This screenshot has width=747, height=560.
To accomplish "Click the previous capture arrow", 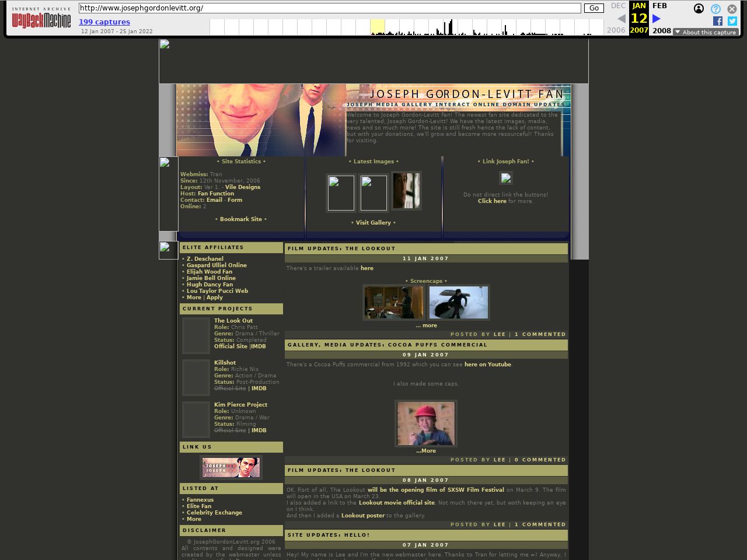I will tap(621, 19).
